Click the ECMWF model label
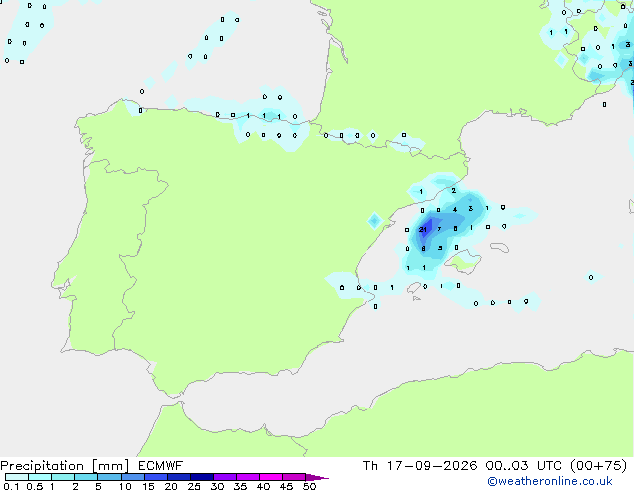Screen dimensions: 634x490 (x=161, y=466)
